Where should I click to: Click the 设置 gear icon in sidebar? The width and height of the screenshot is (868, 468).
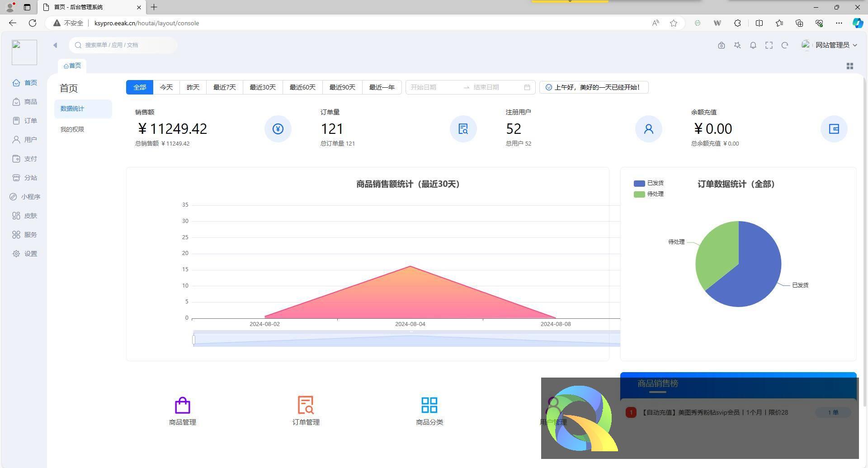16,254
